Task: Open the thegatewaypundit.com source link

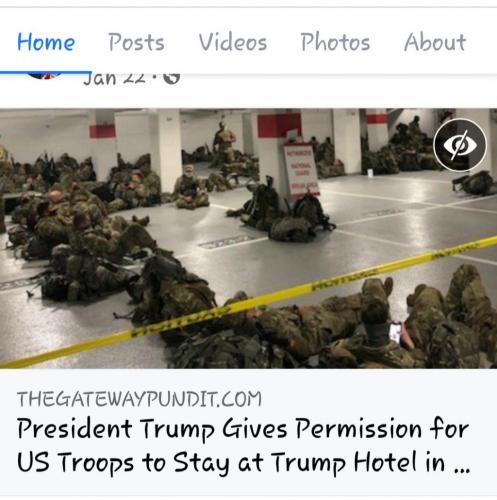Action: tap(139, 399)
